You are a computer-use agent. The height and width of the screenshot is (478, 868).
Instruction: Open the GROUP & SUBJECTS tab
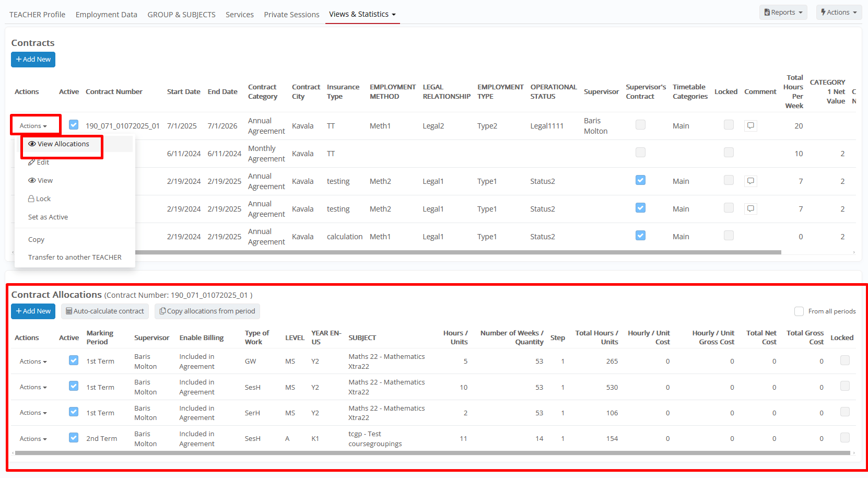click(x=181, y=15)
